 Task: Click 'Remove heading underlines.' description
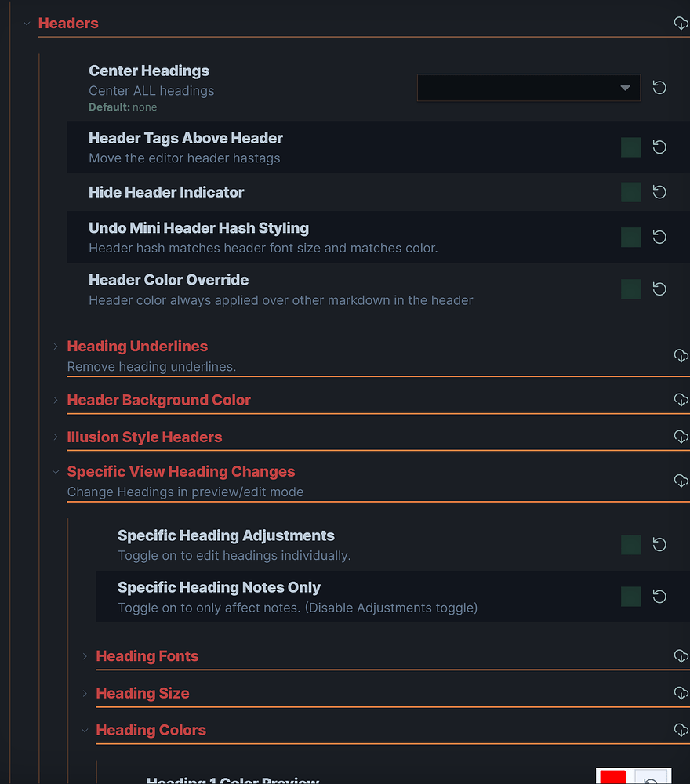(151, 366)
